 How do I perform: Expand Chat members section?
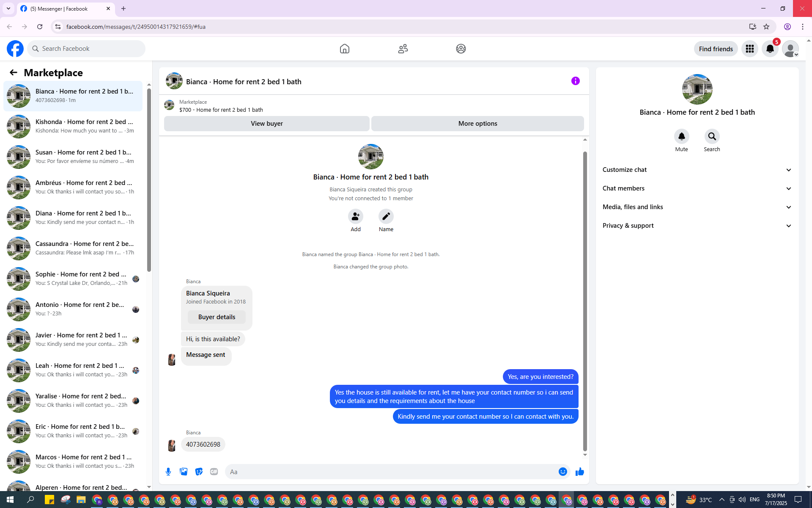(697, 188)
